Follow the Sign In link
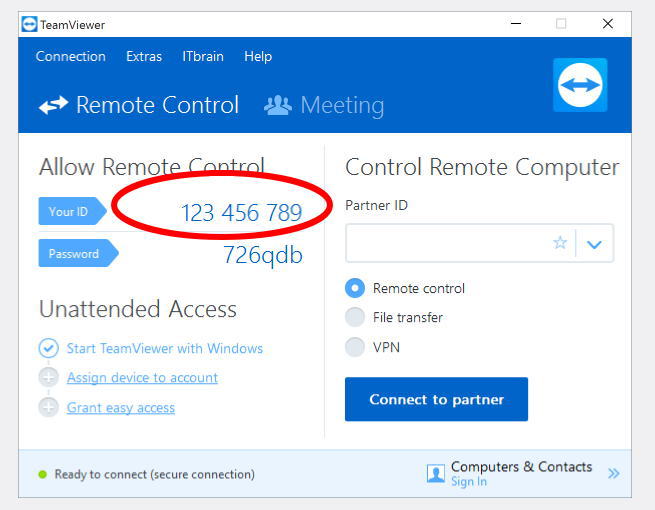Screen dimensions: 655x510 click(x=468, y=482)
